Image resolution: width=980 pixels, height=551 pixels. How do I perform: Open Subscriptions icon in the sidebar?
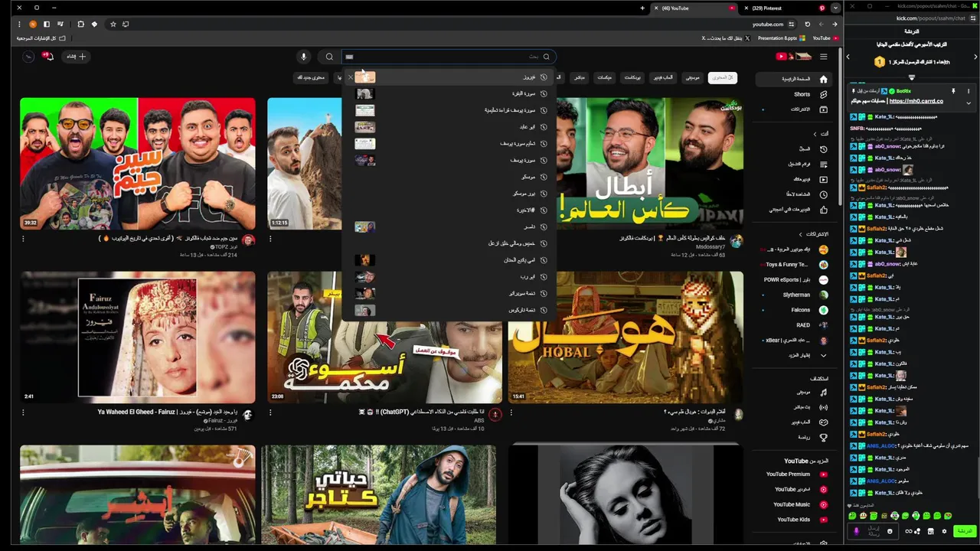pos(823,109)
